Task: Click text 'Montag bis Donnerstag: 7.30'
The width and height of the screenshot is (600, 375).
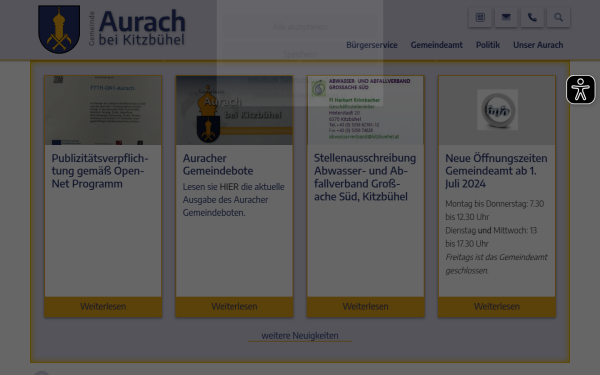Action: click(x=494, y=204)
